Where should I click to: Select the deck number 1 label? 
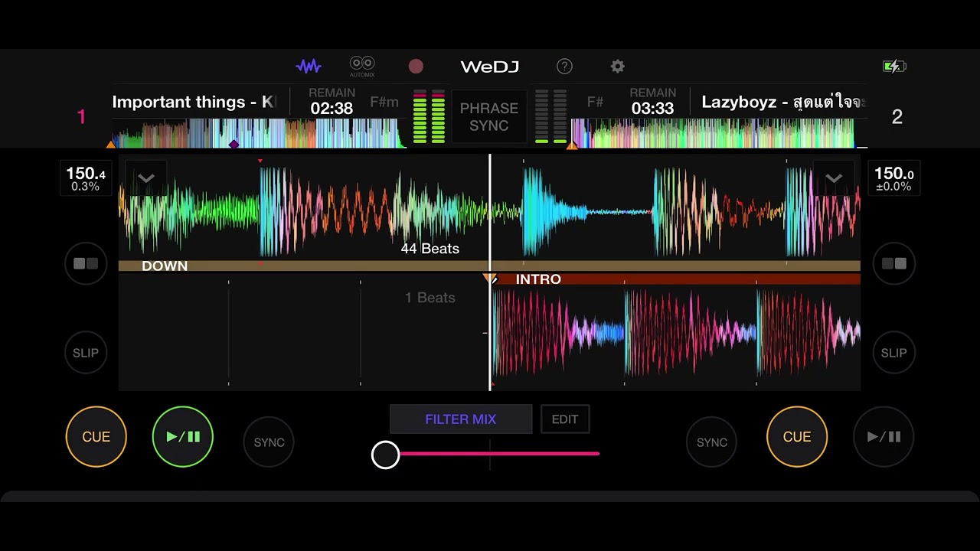click(81, 117)
